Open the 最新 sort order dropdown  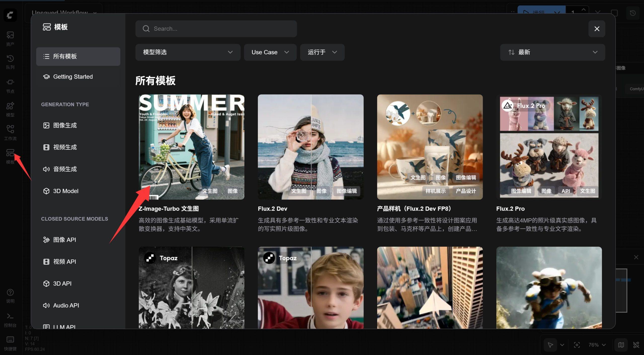click(x=552, y=52)
